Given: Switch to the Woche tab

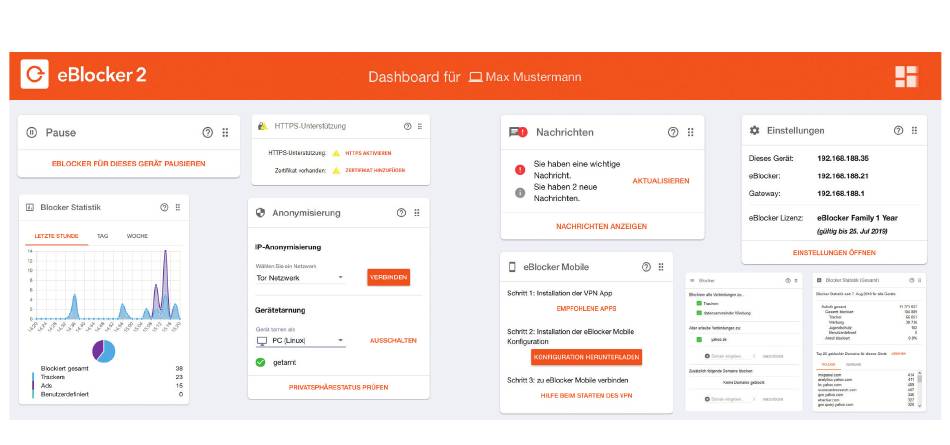Looking at the screenshot, I should pyautogui.click(x=137, y=236).
